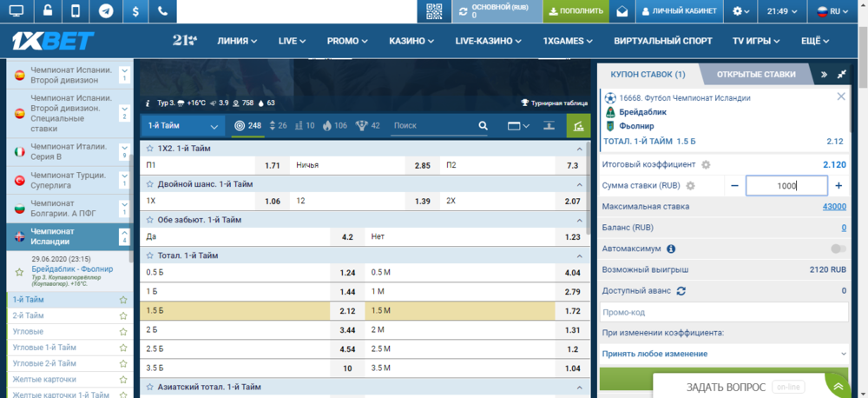Viewport: 868px width, 398px height.
Task: Star the 1-й Тайм sidebar row
Action: 123,300
